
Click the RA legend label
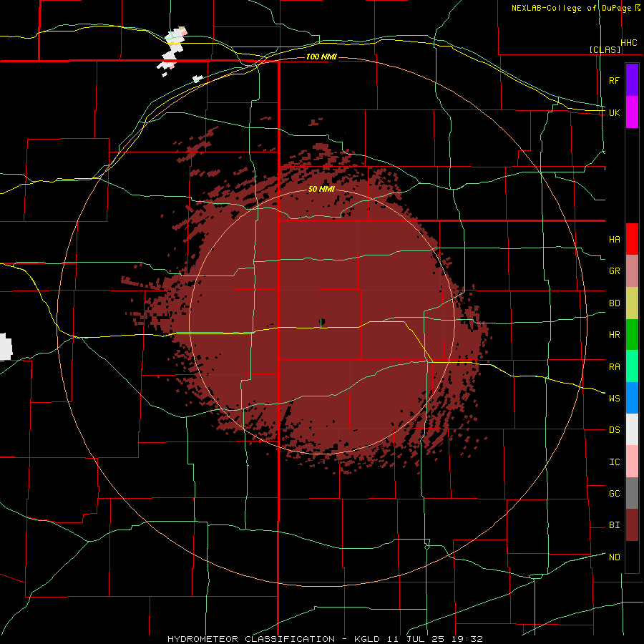[x=614, y=367]
